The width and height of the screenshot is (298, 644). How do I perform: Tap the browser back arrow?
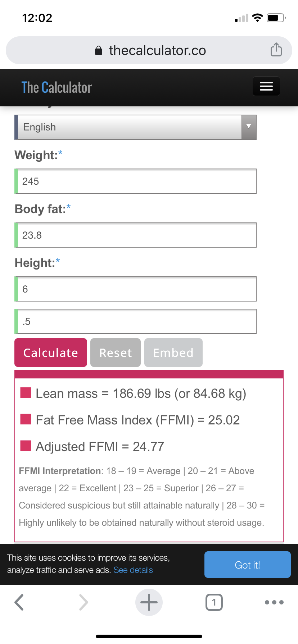tap(19, 602)
